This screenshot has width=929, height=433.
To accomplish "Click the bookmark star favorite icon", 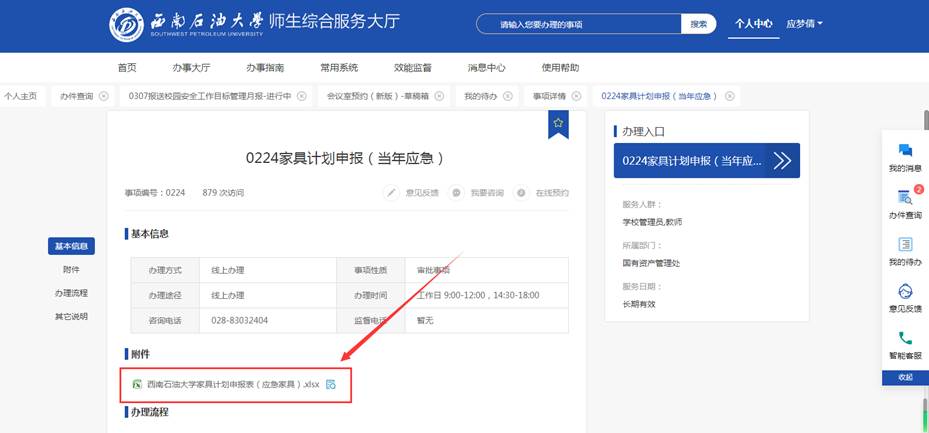I will coord(558,122).
